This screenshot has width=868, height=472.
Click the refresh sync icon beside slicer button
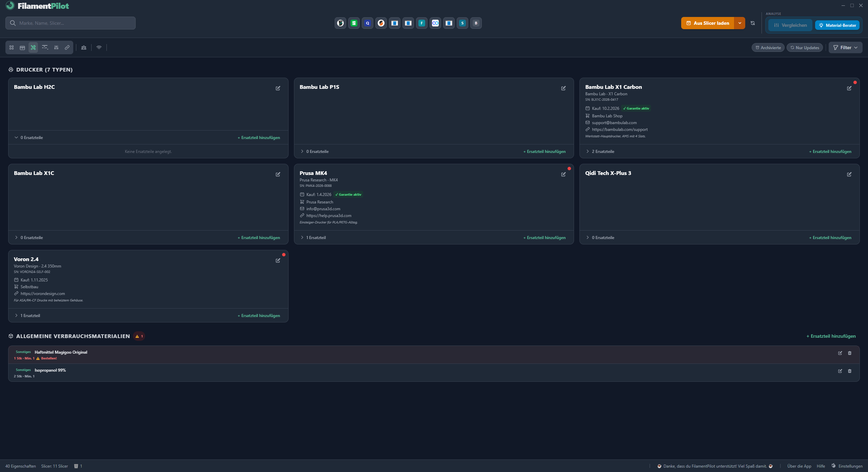coord(753,23)
